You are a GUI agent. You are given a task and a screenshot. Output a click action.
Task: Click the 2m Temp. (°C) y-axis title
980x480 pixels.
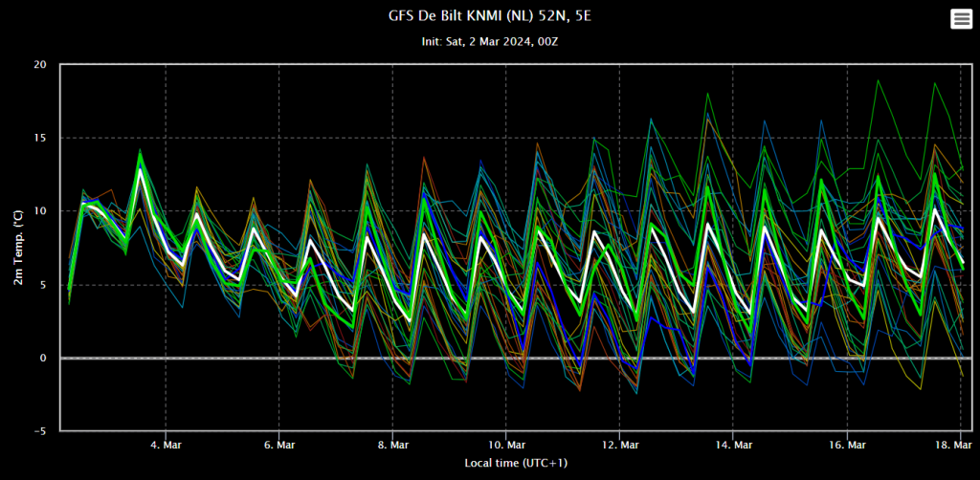coord(17,248)
